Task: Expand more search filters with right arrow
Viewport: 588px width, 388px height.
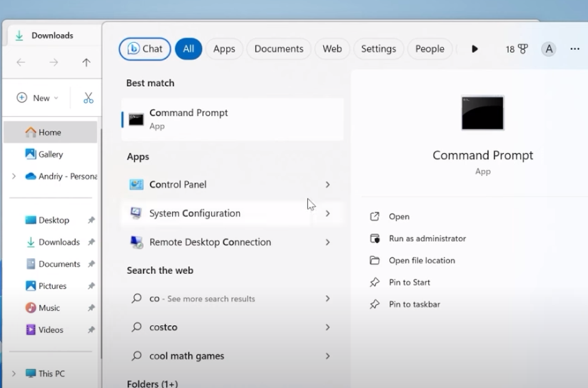Action: (475, 48)
